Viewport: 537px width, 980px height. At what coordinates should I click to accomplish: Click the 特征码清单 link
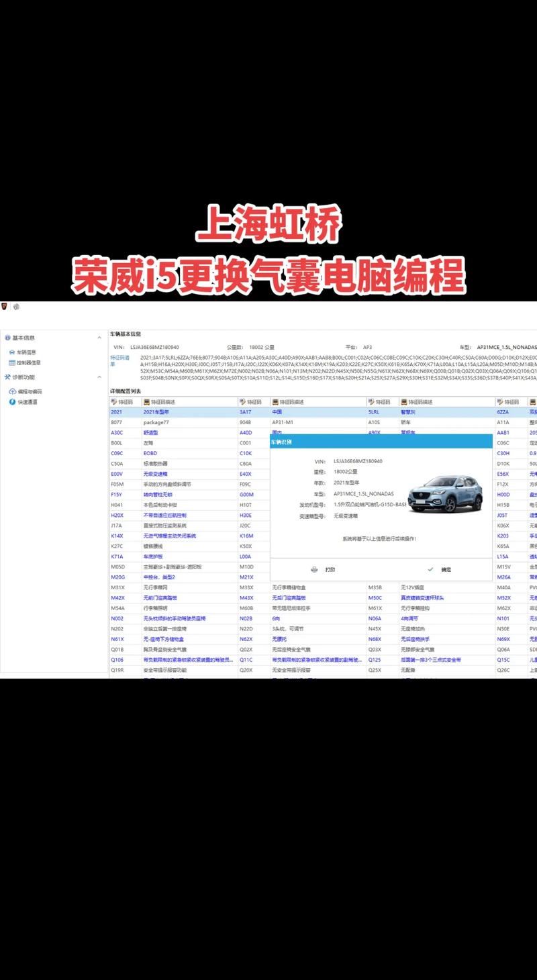(x=119, y=360)
